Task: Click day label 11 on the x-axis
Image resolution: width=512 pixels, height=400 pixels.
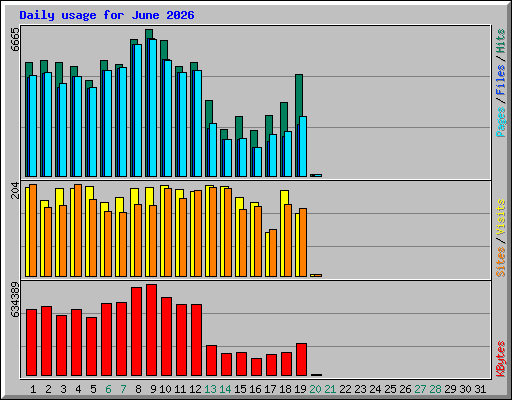Action: (x=180, y=389)
